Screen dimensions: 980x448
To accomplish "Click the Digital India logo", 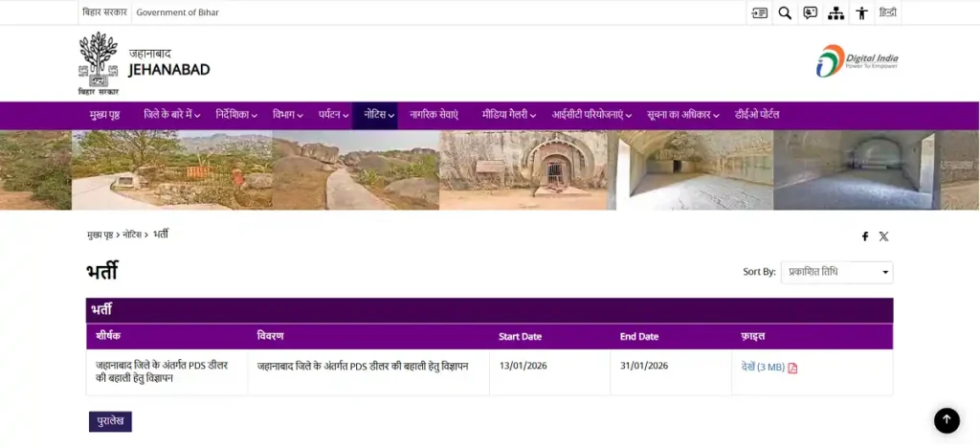I will [857, 61].
